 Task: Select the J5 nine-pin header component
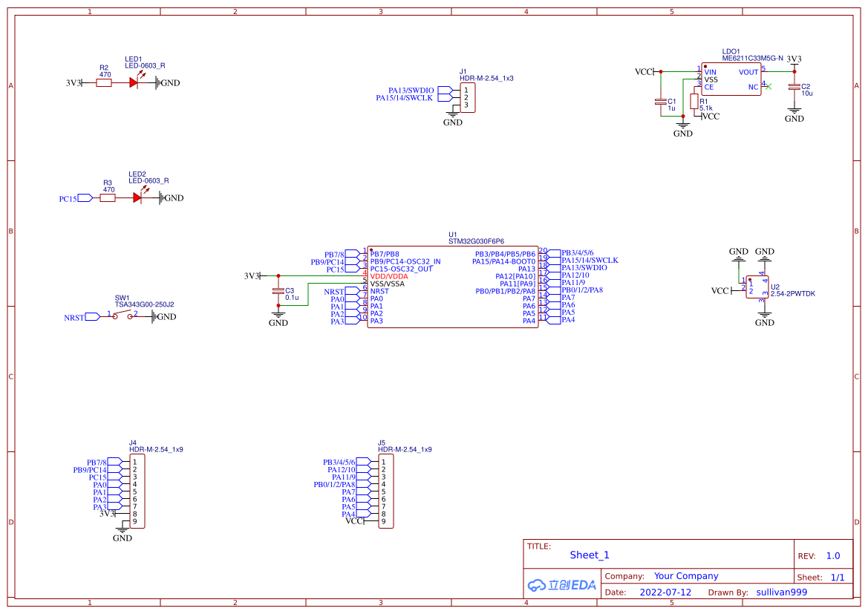coord(385,491)
